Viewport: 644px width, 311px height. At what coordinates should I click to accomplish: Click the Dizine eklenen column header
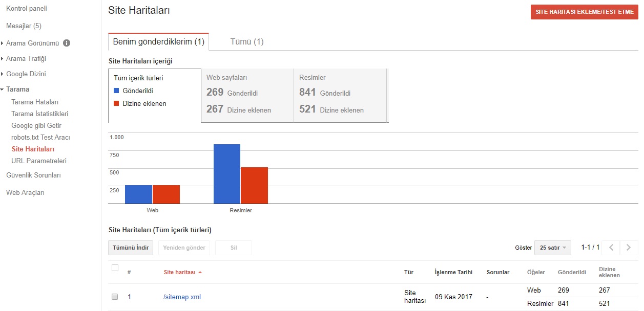coord(609,272)
